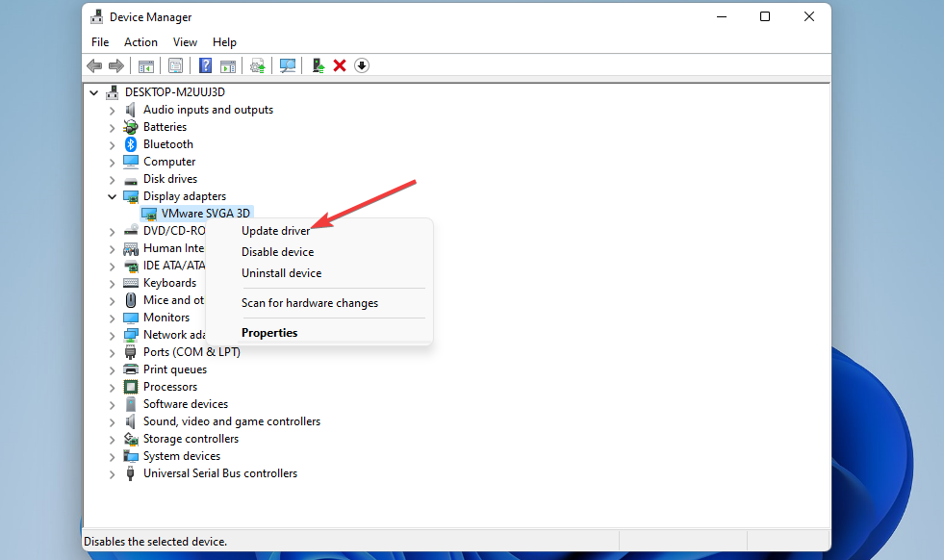944x560 pixels.
Task: Select the Universal Serial Bus controllers label
Action: pos(220,473)
